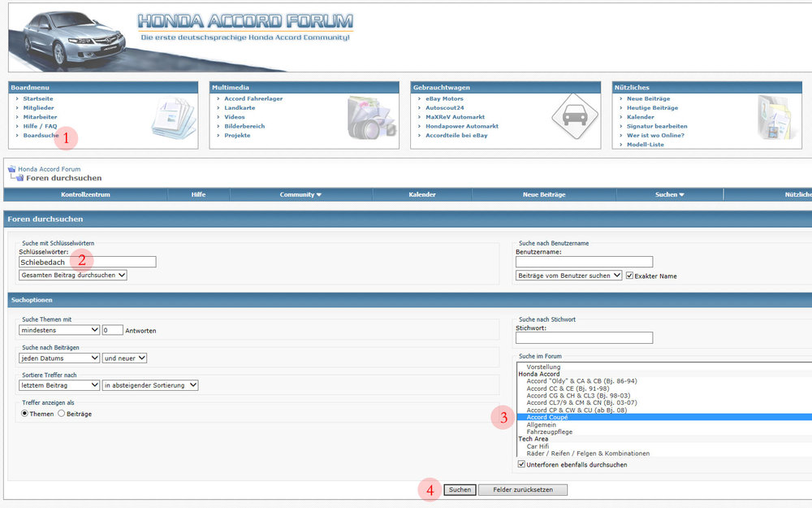Expand the letztem Beitrag sort dropdown
This screenshot has width=812, height=508.
coord(58,385)
